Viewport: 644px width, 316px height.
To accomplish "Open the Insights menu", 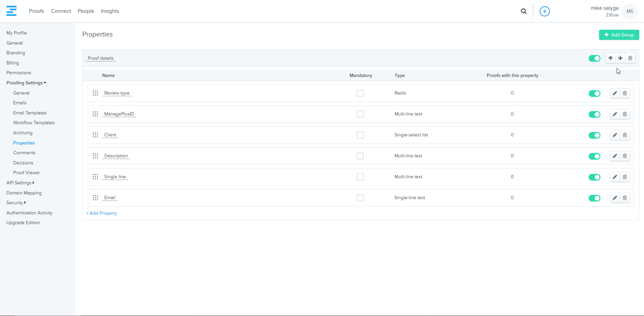I will pyautogui.click(x=110, y=11).
